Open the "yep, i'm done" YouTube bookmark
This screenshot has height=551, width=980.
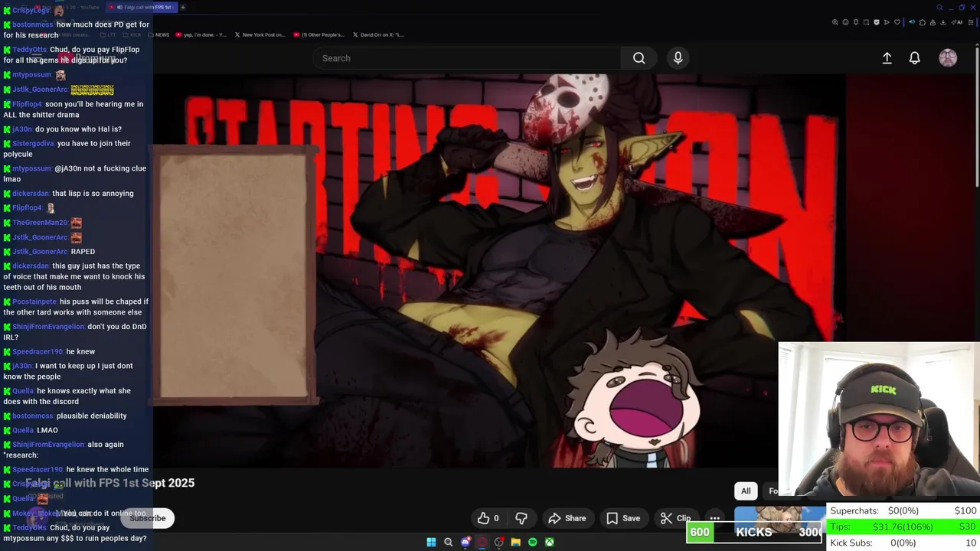pos(201,34)
